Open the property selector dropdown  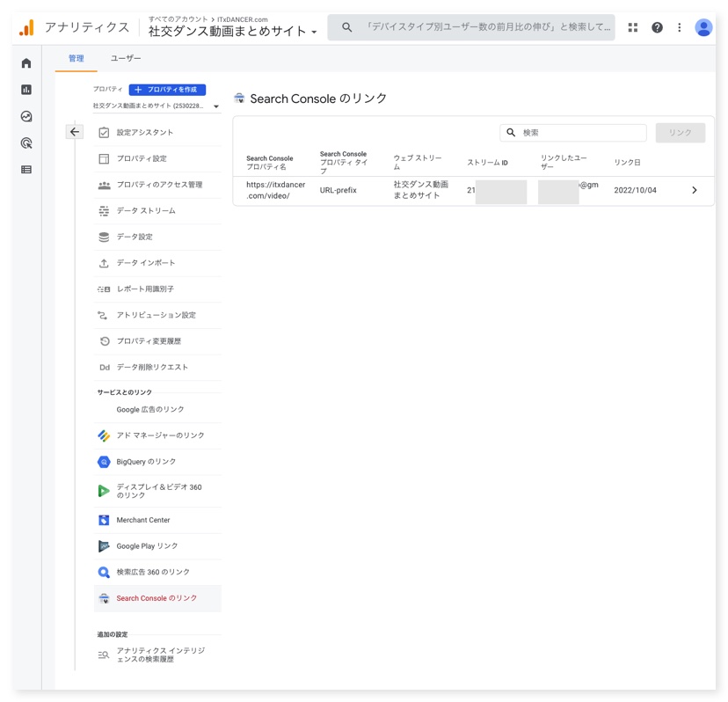156,106
